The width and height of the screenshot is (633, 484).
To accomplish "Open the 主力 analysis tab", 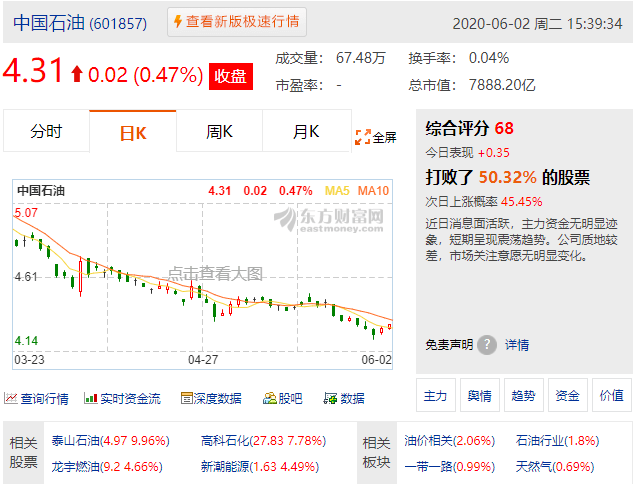I will 436,395.
